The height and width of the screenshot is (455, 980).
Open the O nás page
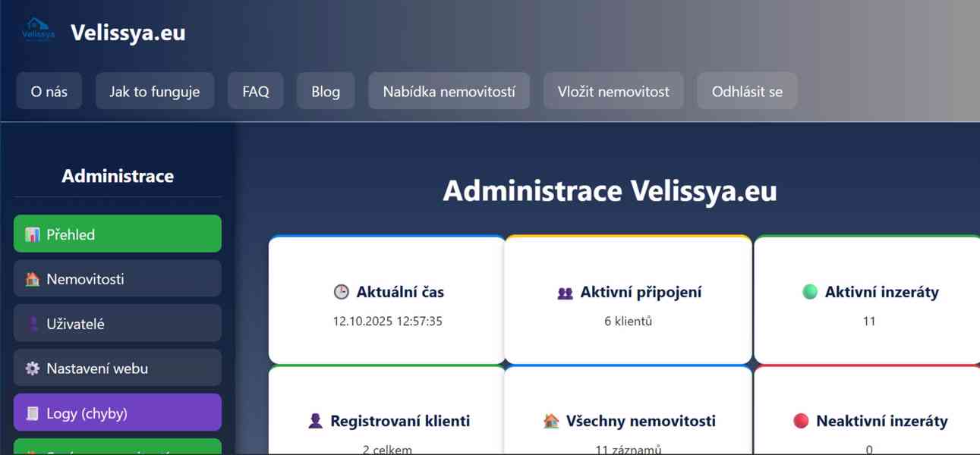click(49, 92)
